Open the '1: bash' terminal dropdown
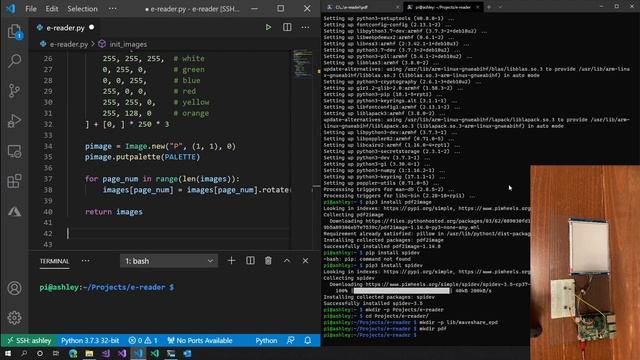Screen dimensions: 640x360 click(169, 261)
